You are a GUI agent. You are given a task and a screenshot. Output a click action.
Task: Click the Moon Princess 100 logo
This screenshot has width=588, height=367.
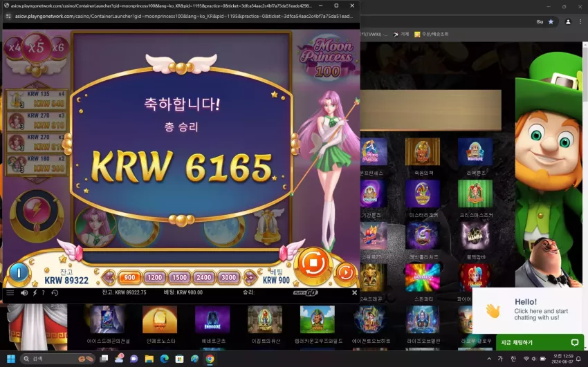[x=327, y=56]
